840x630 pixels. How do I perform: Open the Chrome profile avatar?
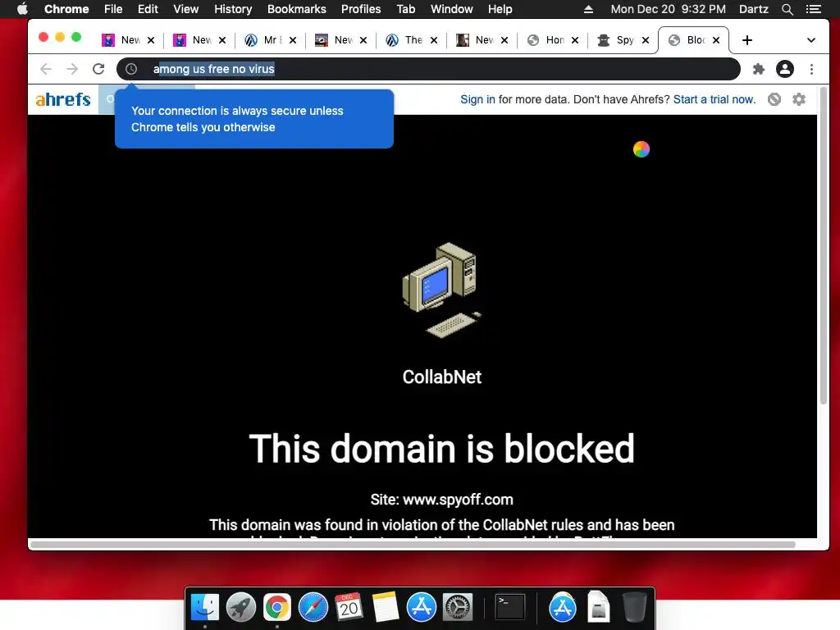[785, 69]
